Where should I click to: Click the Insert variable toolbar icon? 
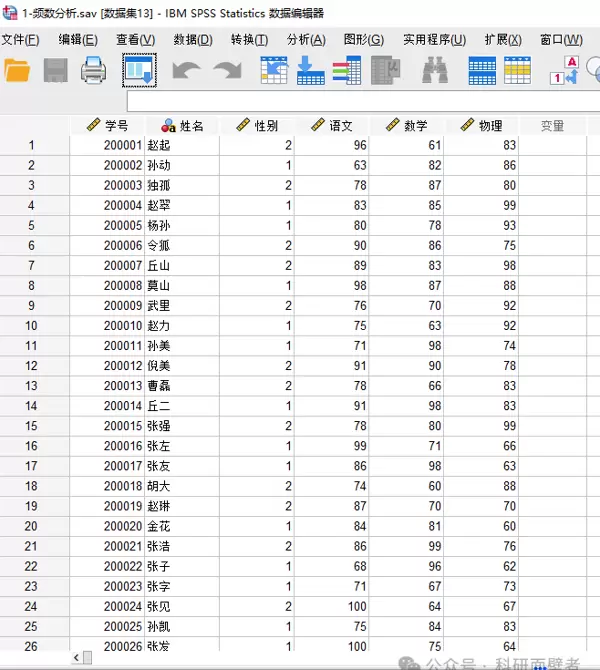517,70
